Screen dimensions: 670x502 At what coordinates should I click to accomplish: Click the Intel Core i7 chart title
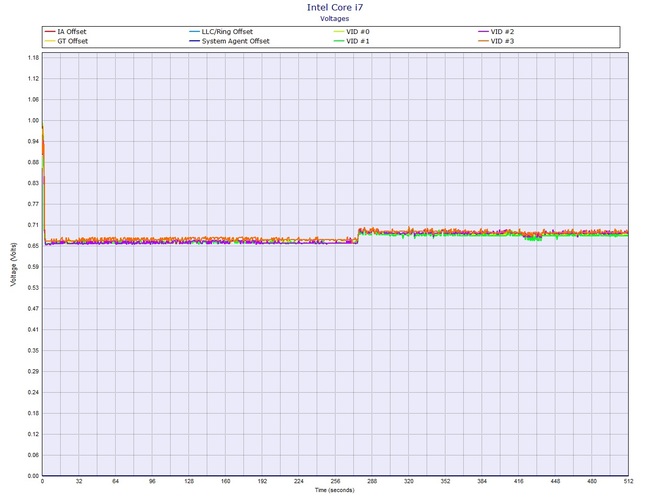tap(335, 7)
